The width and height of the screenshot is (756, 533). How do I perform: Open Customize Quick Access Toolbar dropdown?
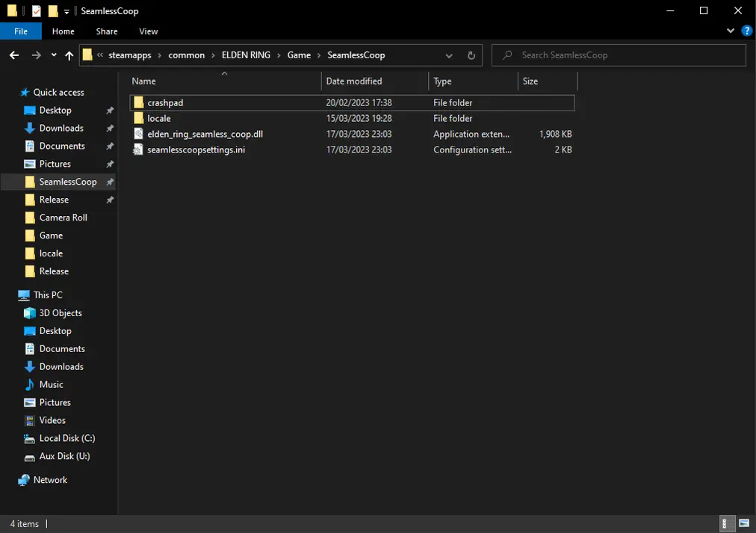(x=66, y=11)
